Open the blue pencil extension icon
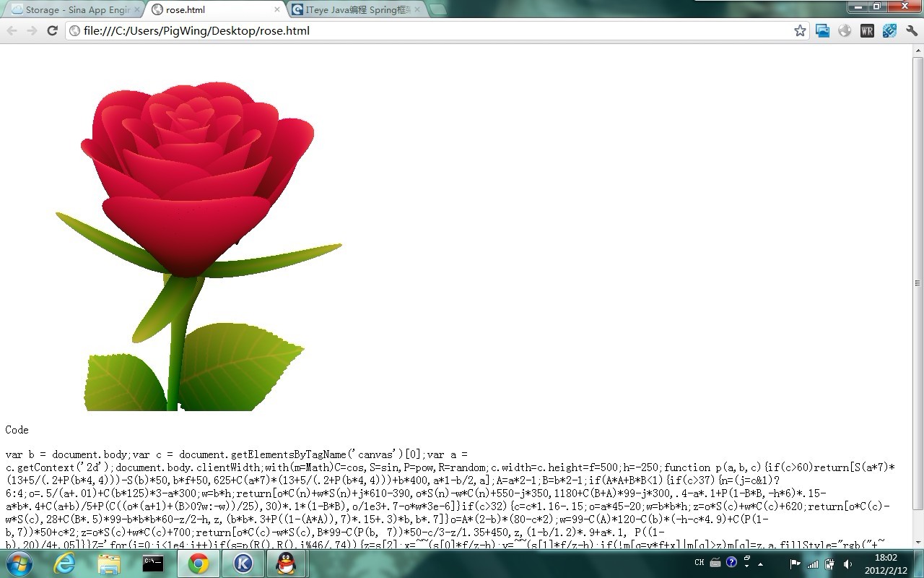Viewport: 924px width, 578px height. pos(889,30)
